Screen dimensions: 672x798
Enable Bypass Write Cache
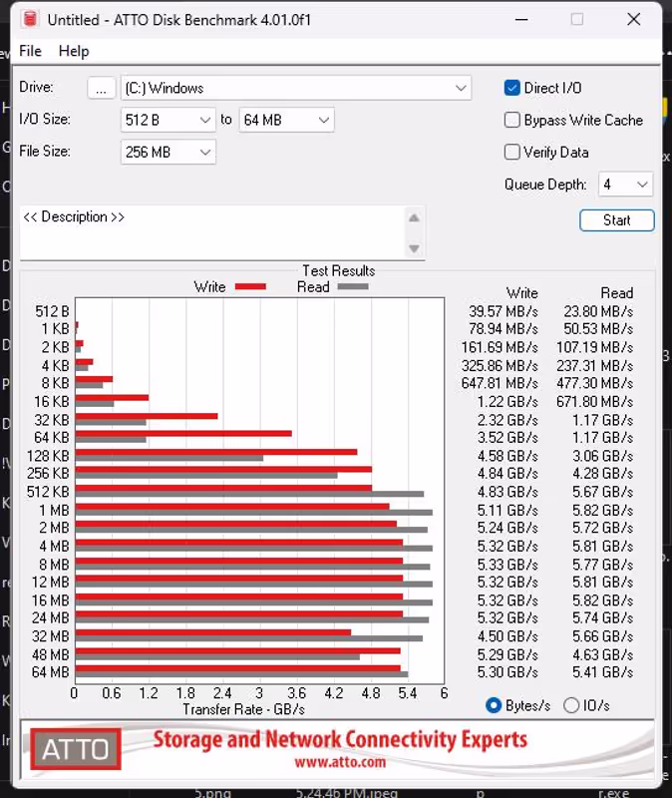pyautogui.click(x=512, y=120)
